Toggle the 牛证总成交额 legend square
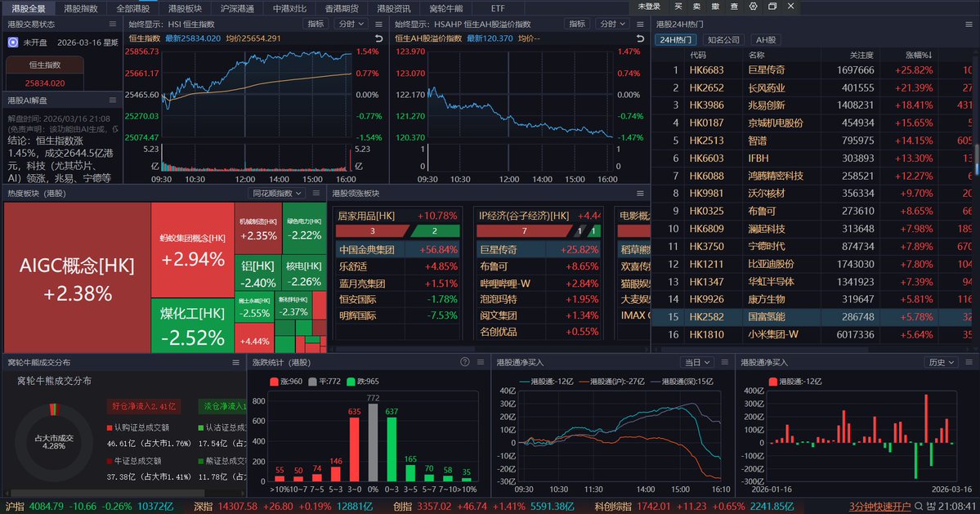The image size is (980, 514). [x=110, y=461]
